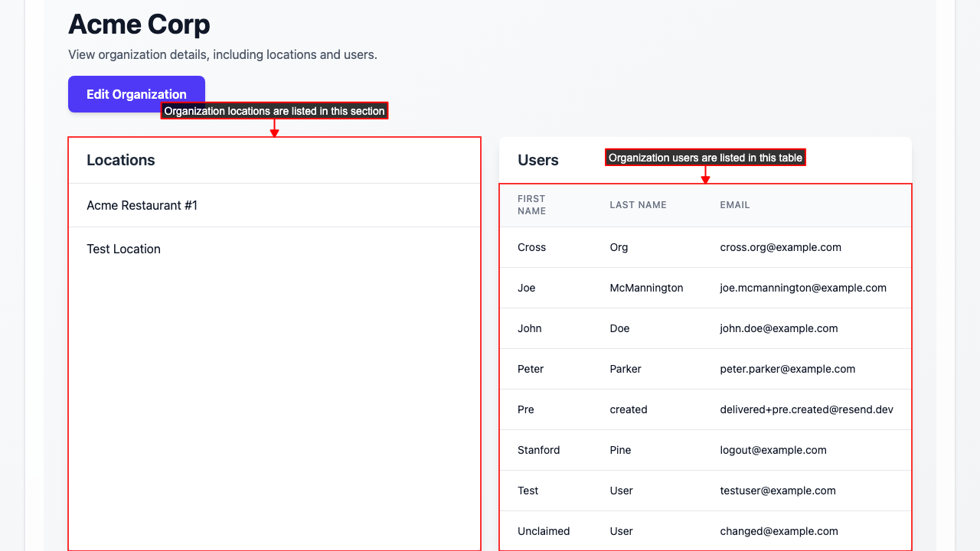Screen dimensions: 980x551
Task: Click testuser@example.com email
Action: (x=778, y=491)
